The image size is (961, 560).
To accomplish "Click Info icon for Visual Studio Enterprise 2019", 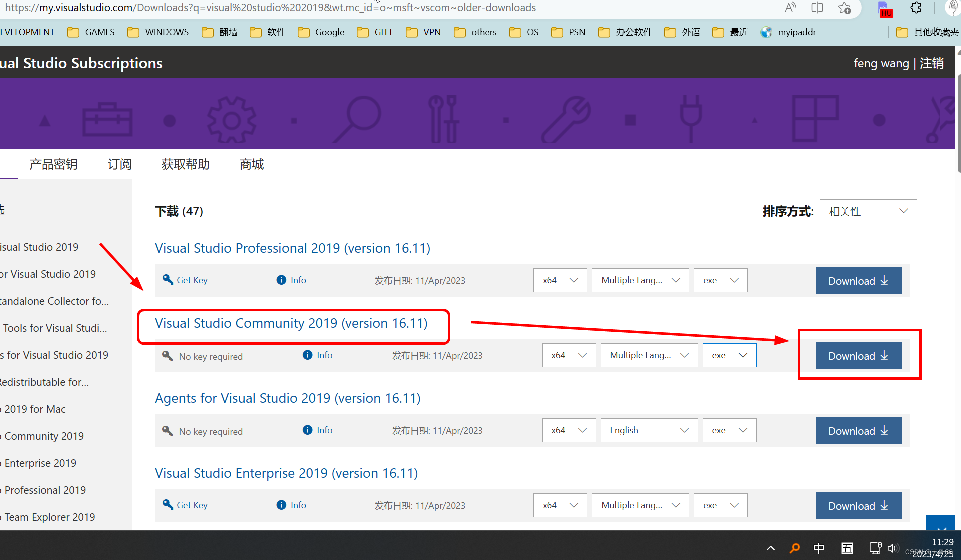I will tap(281, 505).
